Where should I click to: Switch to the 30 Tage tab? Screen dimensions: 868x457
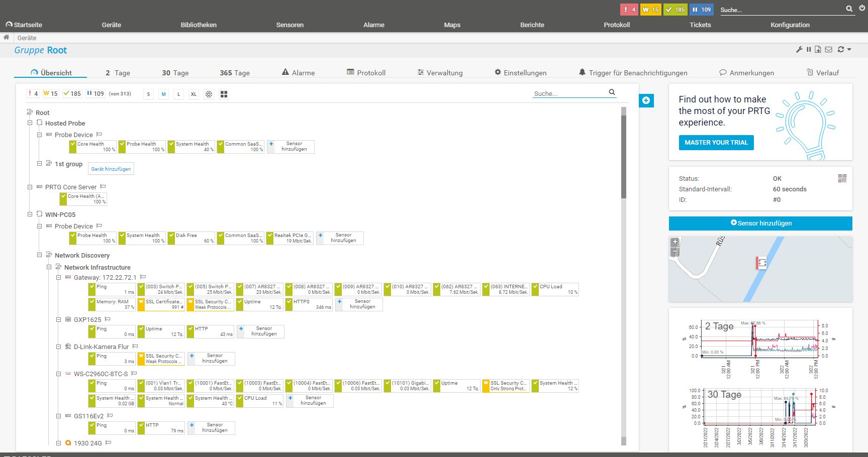(175, 73)
